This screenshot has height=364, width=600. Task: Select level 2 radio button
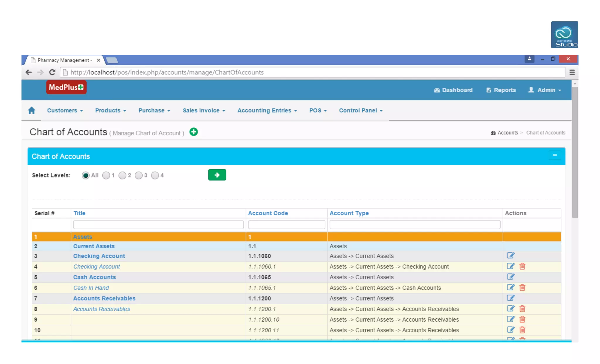122,175
